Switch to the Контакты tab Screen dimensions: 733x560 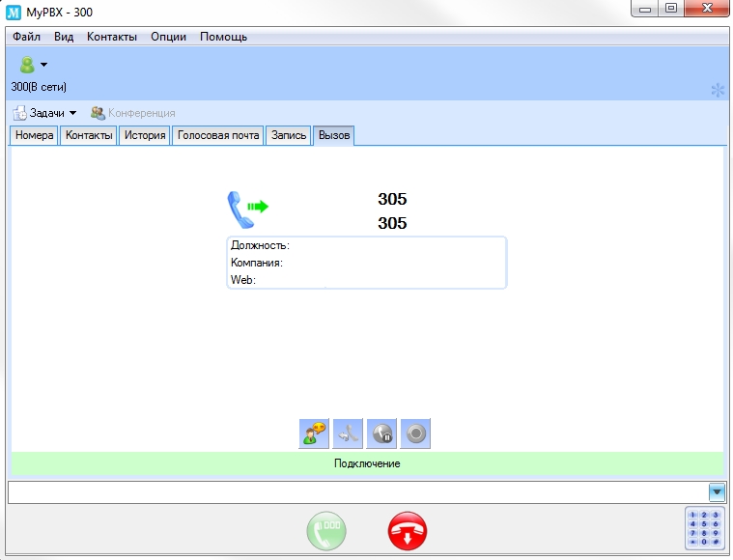pyautogui.click(x=89, y=135)
